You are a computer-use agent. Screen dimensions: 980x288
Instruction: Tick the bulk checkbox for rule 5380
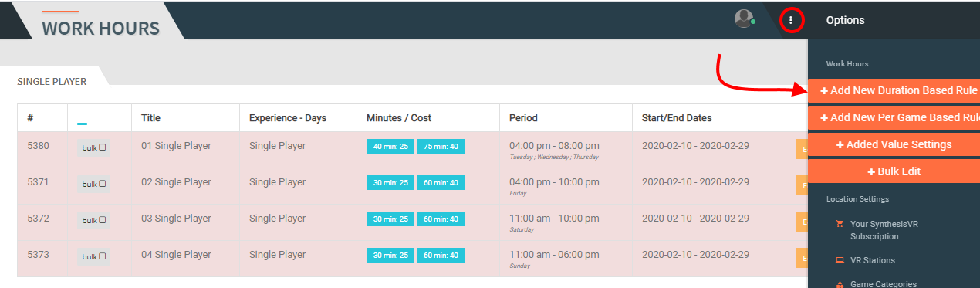[x=103, y=147]
